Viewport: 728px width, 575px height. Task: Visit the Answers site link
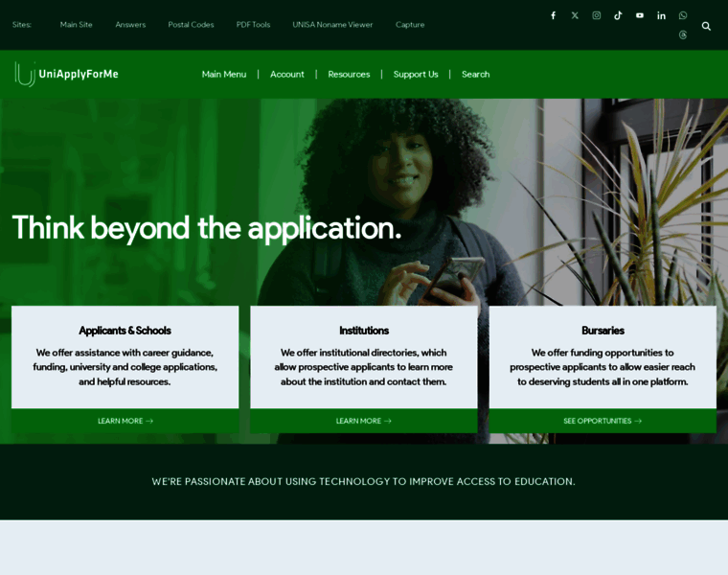pos(130,25)
